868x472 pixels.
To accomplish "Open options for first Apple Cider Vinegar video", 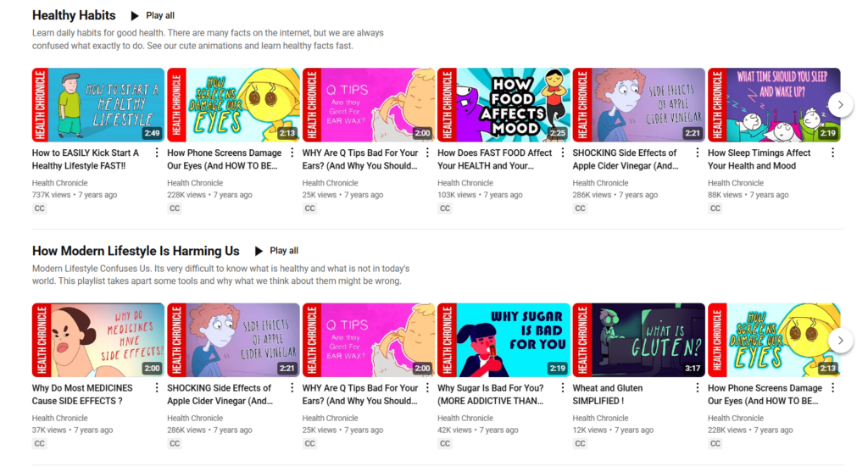I will click(x=698, y=153).
